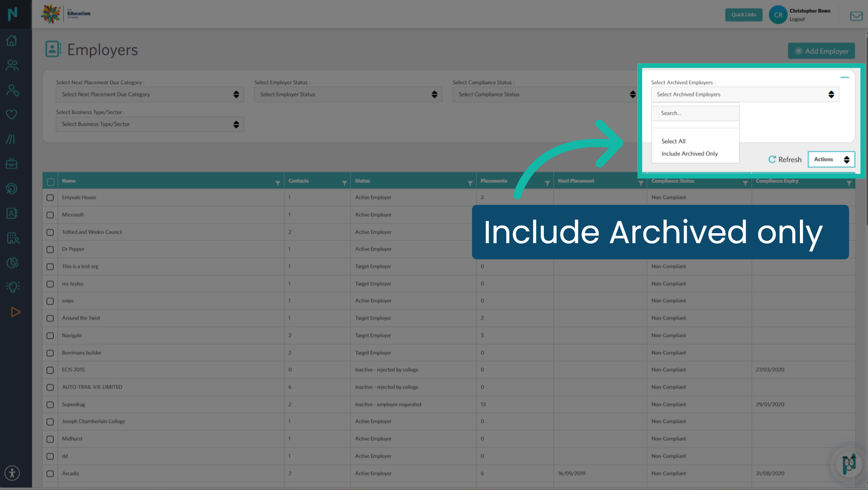The image size is (868, 490).
Task: Expand the Select Business Type/Sector dropdown
Action: [x=149, y=124]
